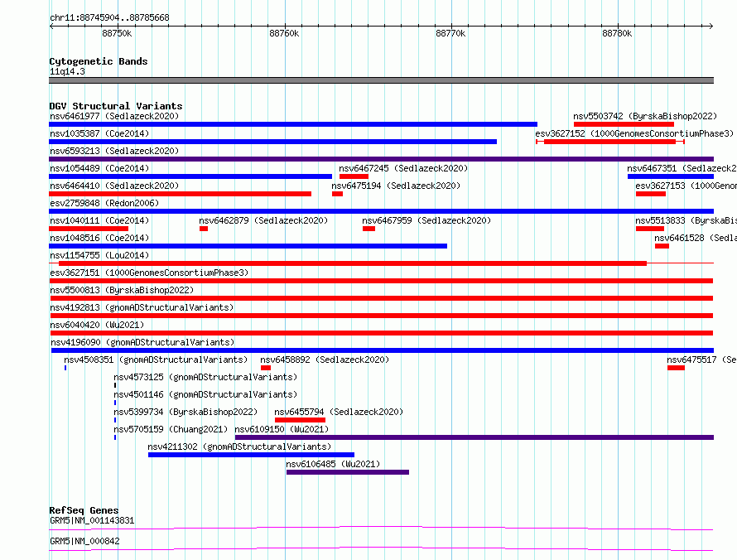Viewport: 737px width, 560px height.
Task: Click the 88760k ruler tick label
Action: pos(284,33)
